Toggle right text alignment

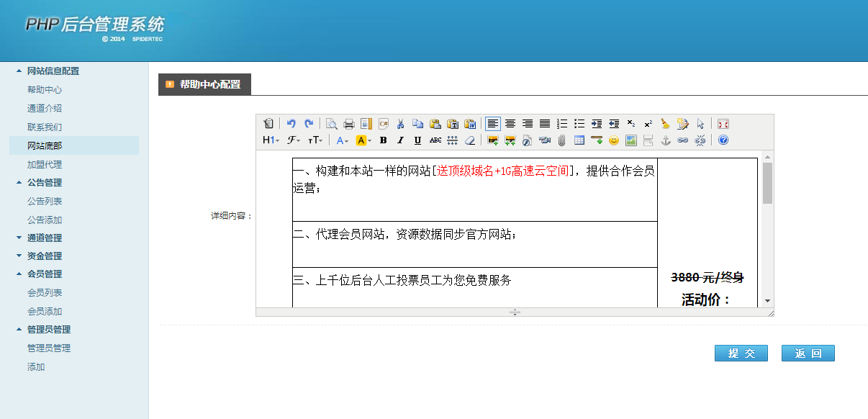[528, 123]
